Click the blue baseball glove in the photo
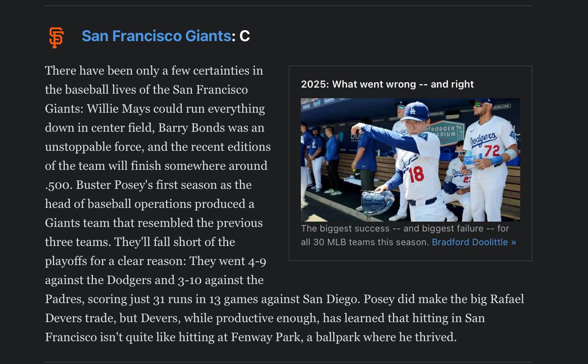 pyautogui.click(x=377, y=200)
